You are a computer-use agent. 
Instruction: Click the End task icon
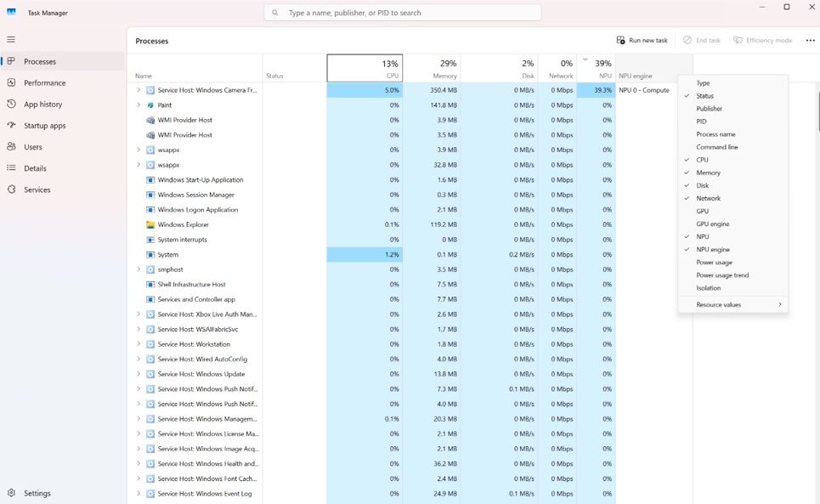(687, 40)
